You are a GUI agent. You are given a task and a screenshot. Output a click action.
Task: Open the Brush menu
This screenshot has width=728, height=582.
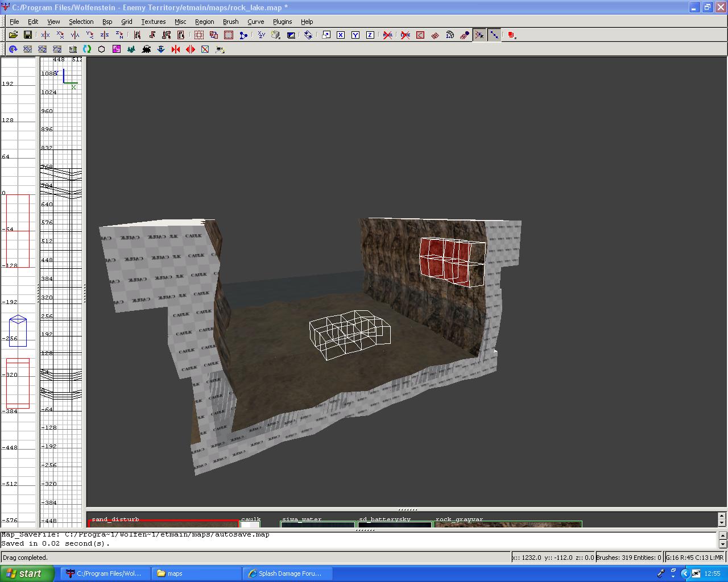pos(231,22)
